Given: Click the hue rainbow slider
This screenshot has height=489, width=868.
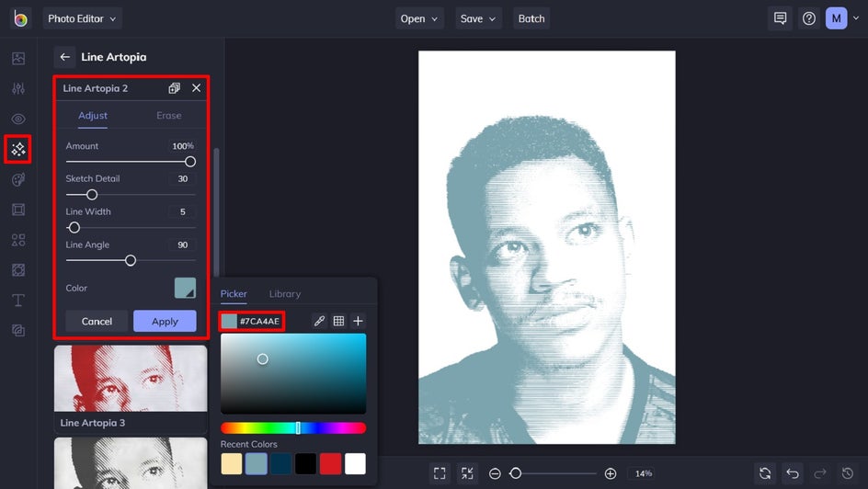Looking at the screenshot, I should (x=293, y=427).
